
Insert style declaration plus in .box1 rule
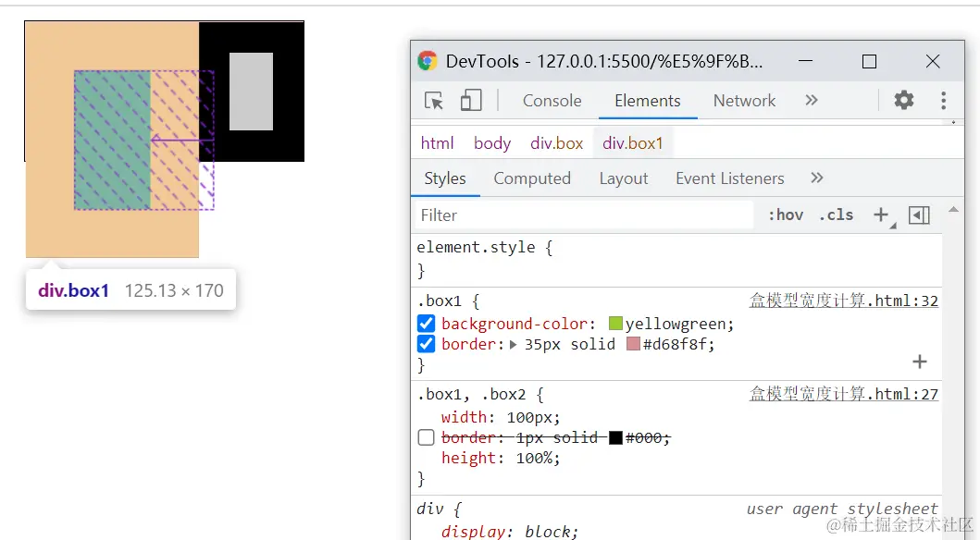[x=919, y=362]
